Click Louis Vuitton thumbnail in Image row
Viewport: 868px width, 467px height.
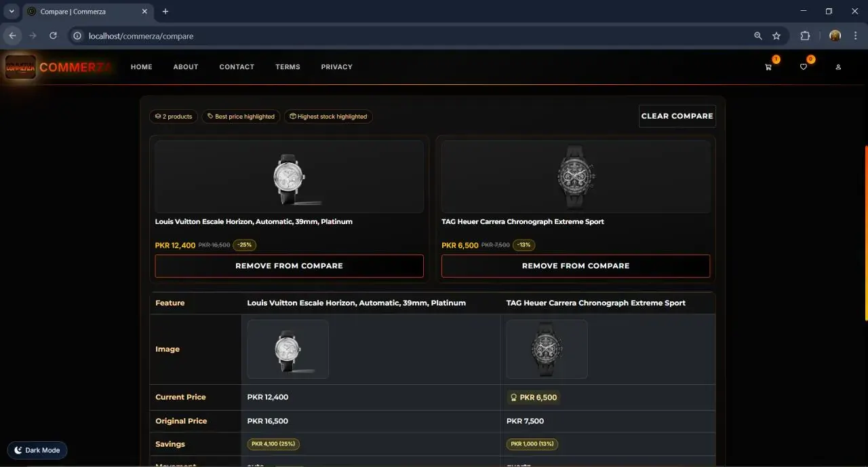point(288,349)
